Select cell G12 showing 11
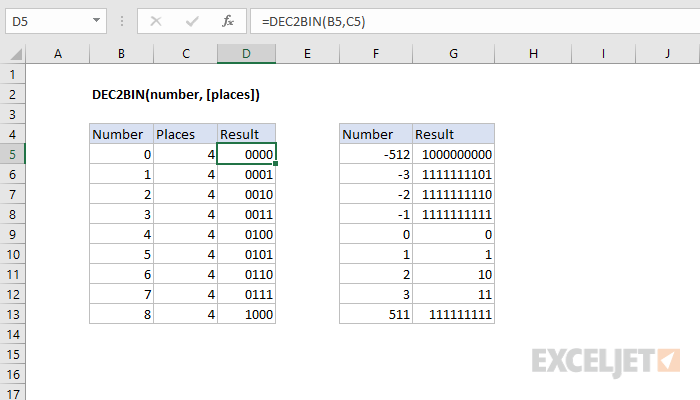Screen dimensions: 700x400 coord(453,294)
